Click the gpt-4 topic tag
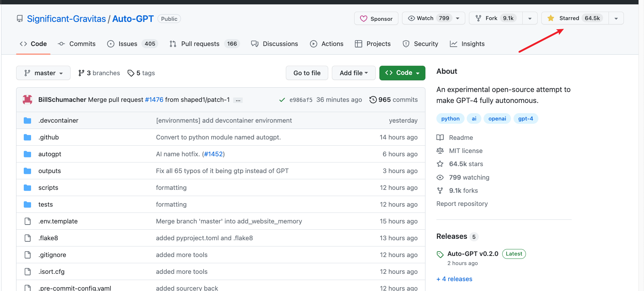Image resolution: width=644 pixels, height=291 pixels. pyautogui.click(x=526, y=119)
